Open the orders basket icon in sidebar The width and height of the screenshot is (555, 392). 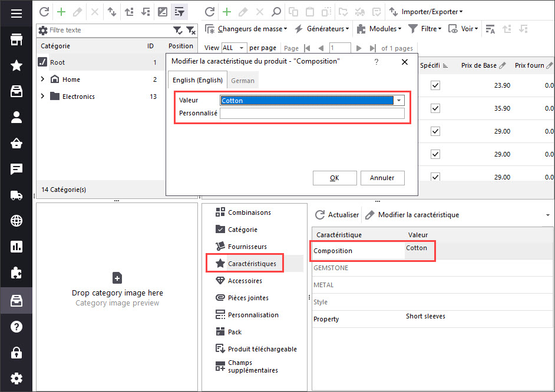[16, 143]
